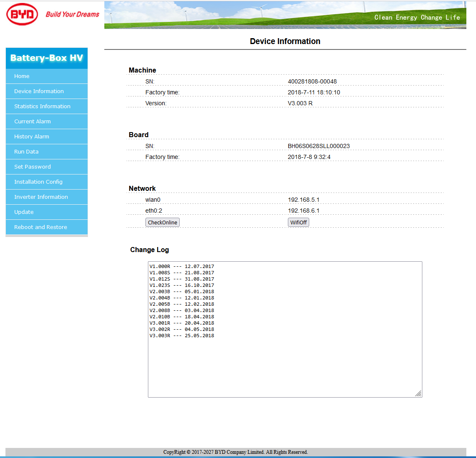476x458 pixels.
Task: Open the Home menu item
Action: [x=22, y=76]
